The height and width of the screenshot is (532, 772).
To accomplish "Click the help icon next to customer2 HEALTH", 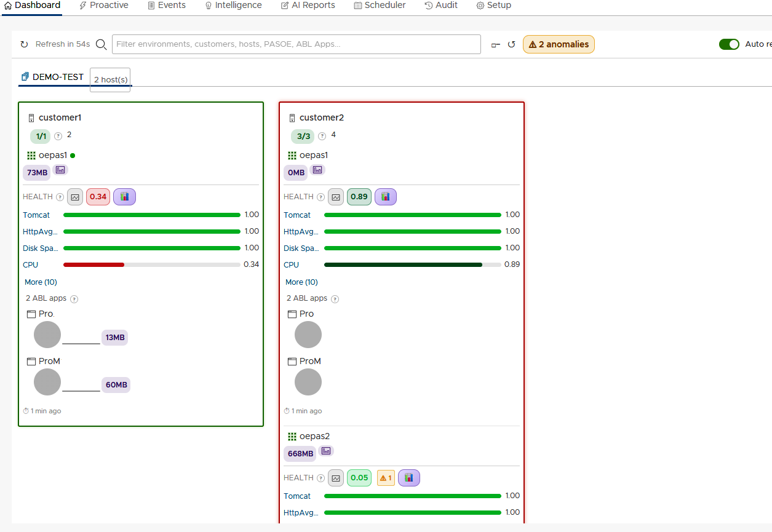I will tap(321, 197).
